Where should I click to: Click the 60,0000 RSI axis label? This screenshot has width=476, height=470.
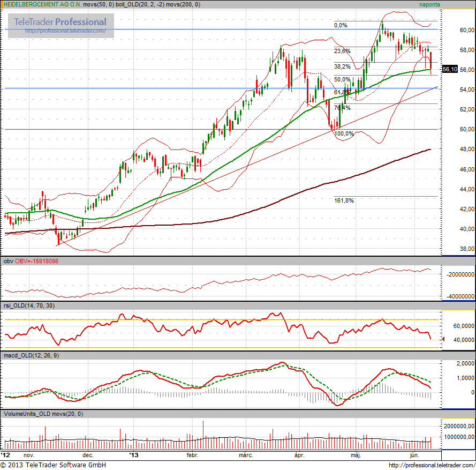pos(464,326)
